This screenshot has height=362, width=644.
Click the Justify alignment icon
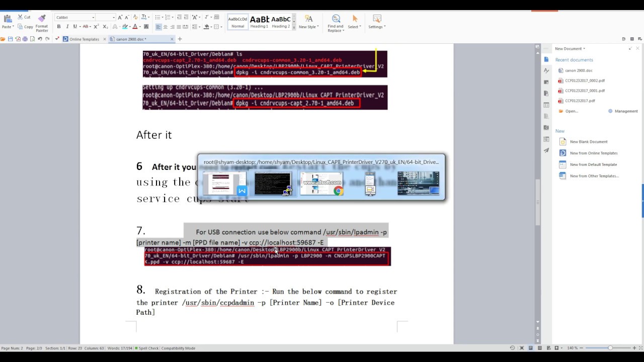tap(179, 27)
